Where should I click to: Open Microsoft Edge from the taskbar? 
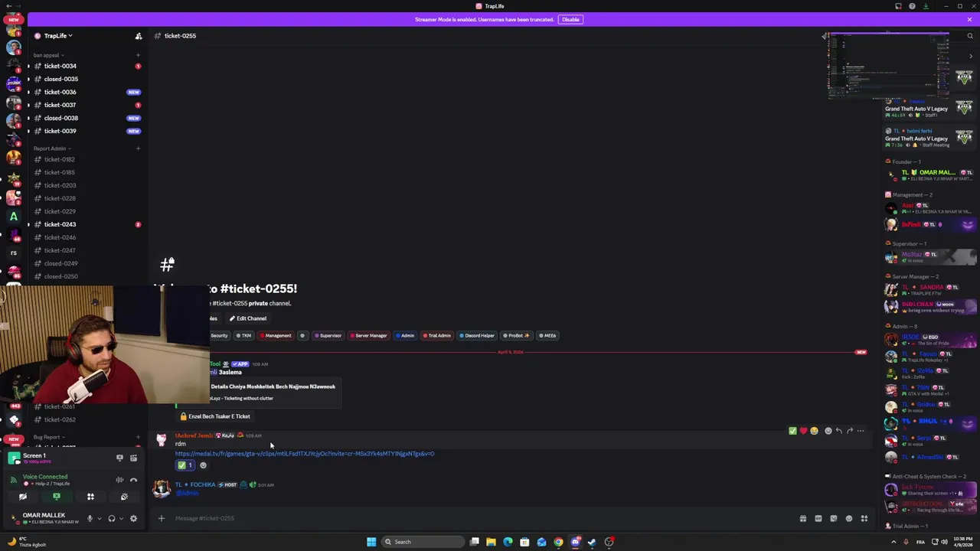pyautogui.click(x=508, y=542)
